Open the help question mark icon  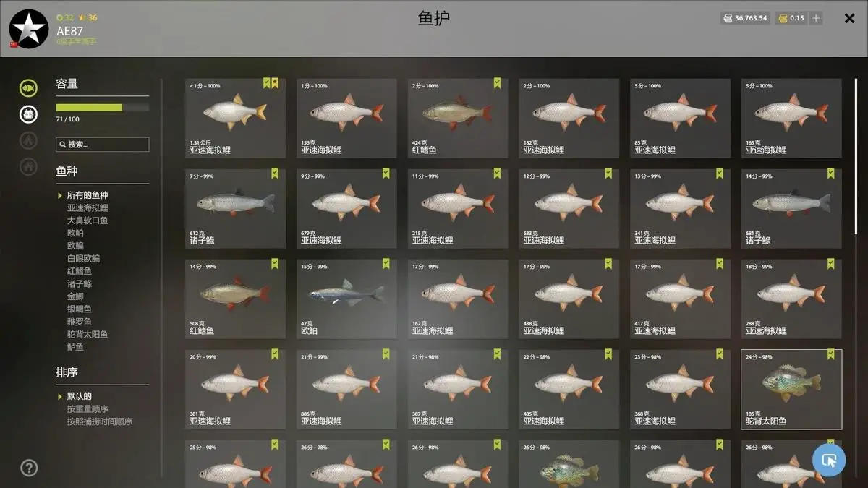point(29,468)
